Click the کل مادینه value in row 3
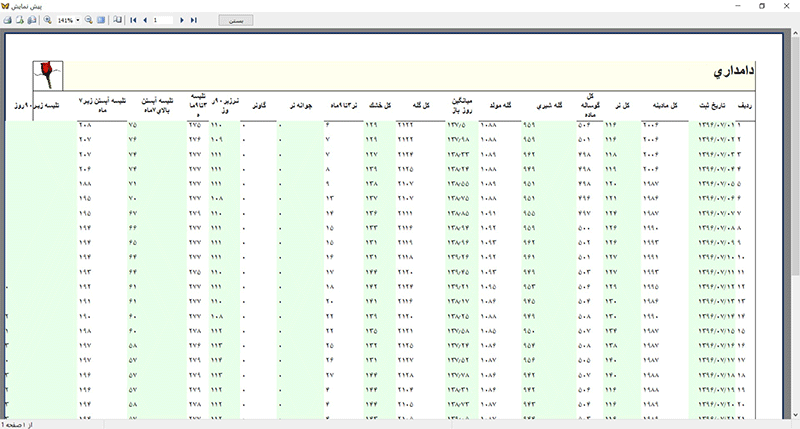Viewport: 800px width, 429px height. 651,154
